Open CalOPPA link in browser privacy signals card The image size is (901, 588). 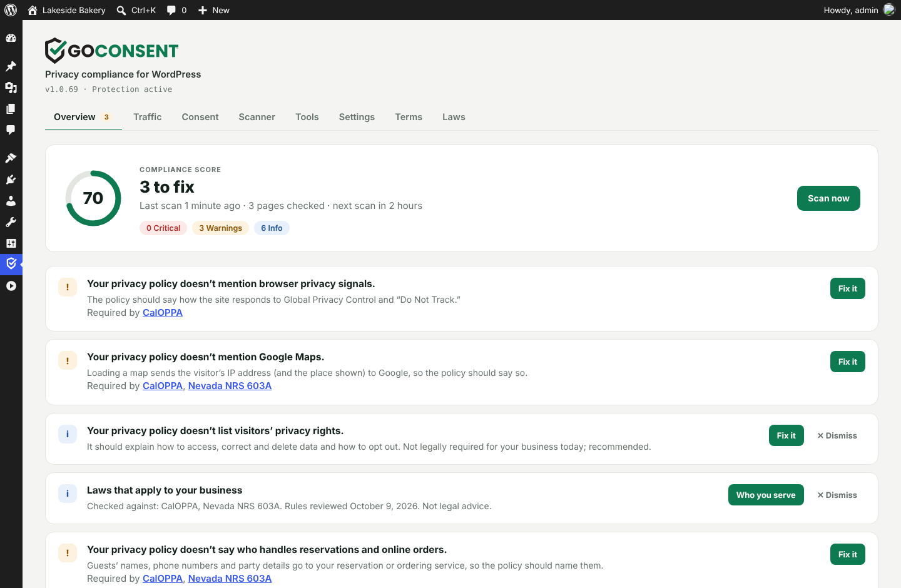[x=163, y=313]
